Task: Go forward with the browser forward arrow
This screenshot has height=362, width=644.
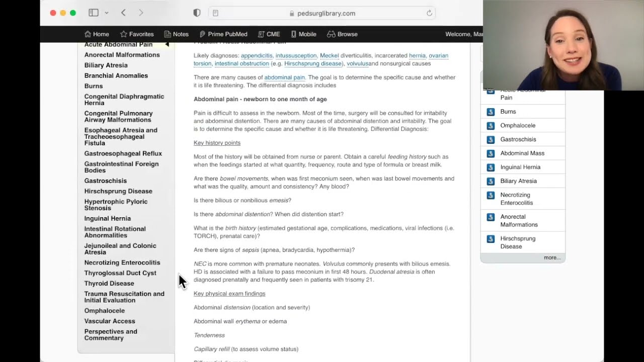Action: coord(141,13)
